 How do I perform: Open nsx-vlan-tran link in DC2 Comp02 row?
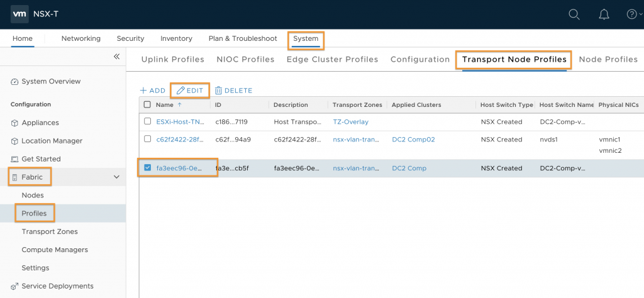356,140
